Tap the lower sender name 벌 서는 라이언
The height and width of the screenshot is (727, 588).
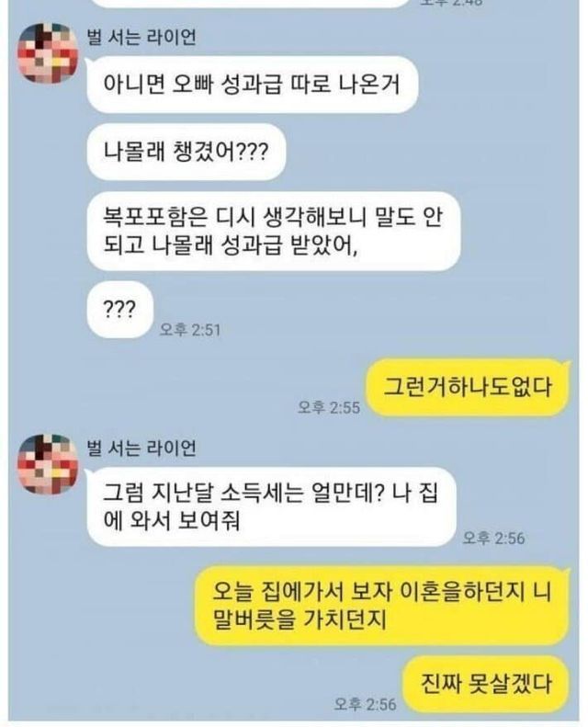(x=141, y=448)
